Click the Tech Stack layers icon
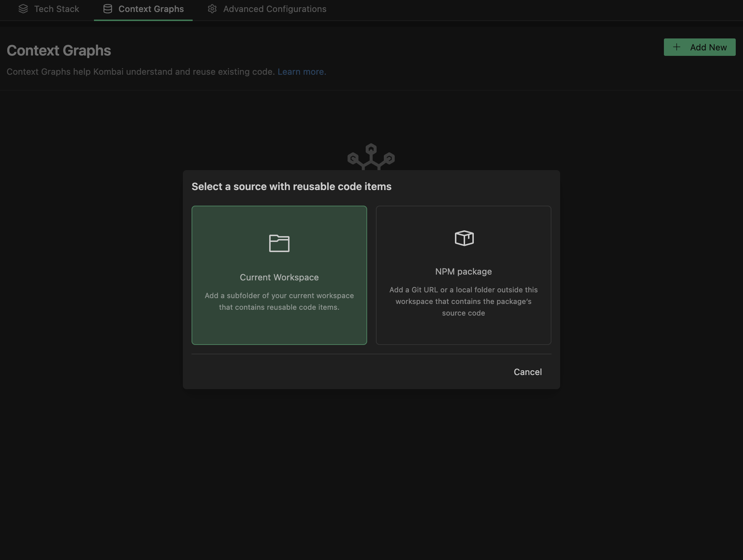Screen dimensions: 743x560 click(23, 9)
